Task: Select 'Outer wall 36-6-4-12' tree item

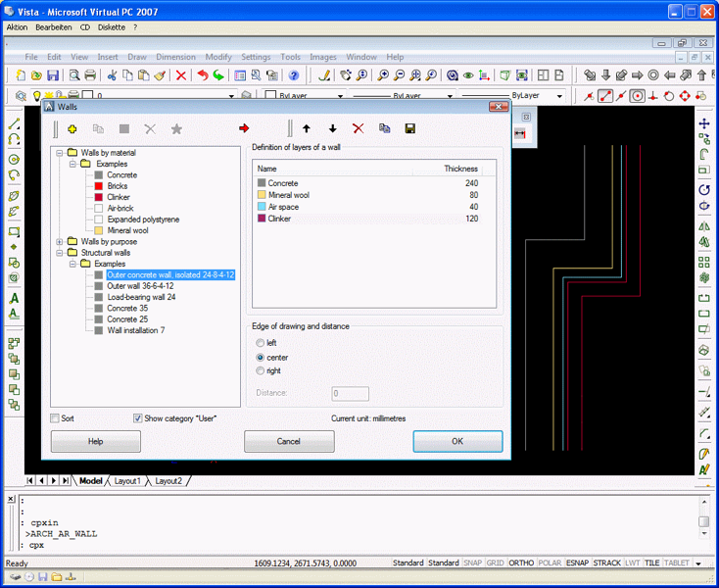Action: 140,286
